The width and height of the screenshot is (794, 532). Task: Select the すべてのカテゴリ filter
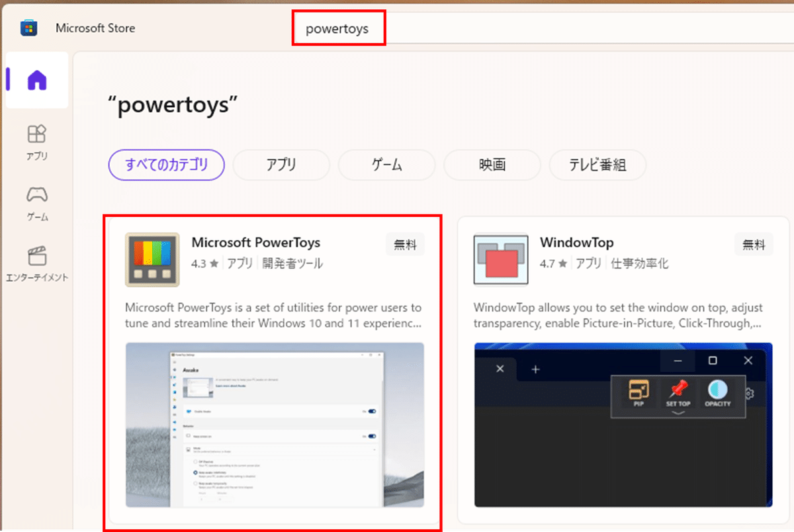167,165
